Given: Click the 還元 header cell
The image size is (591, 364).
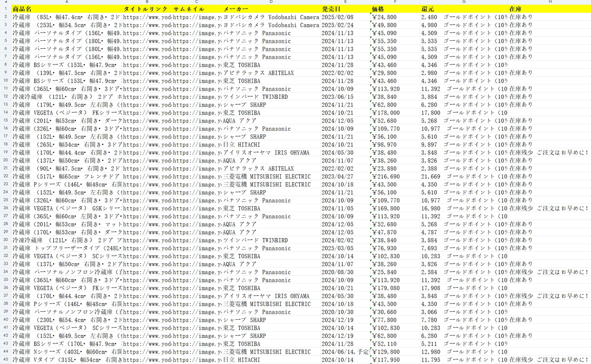Looking at the screenshot, I should tap(464, 9).
